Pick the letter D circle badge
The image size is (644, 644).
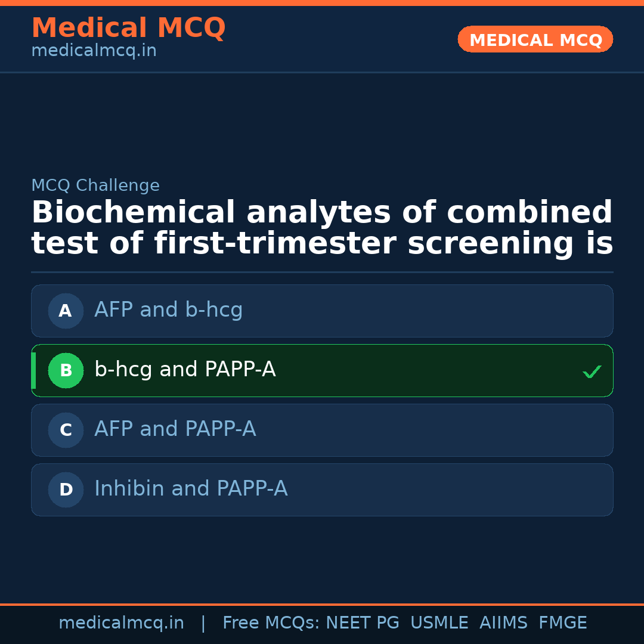66,490
